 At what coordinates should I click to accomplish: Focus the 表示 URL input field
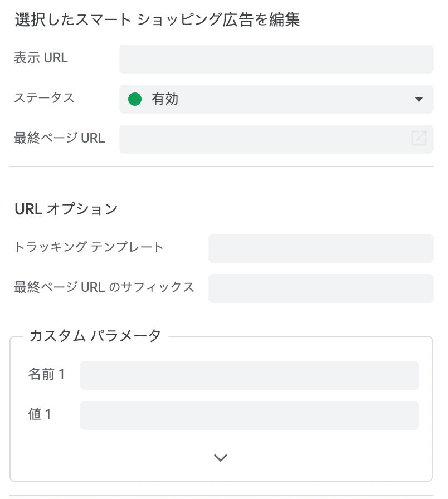(x=276, y=59)
